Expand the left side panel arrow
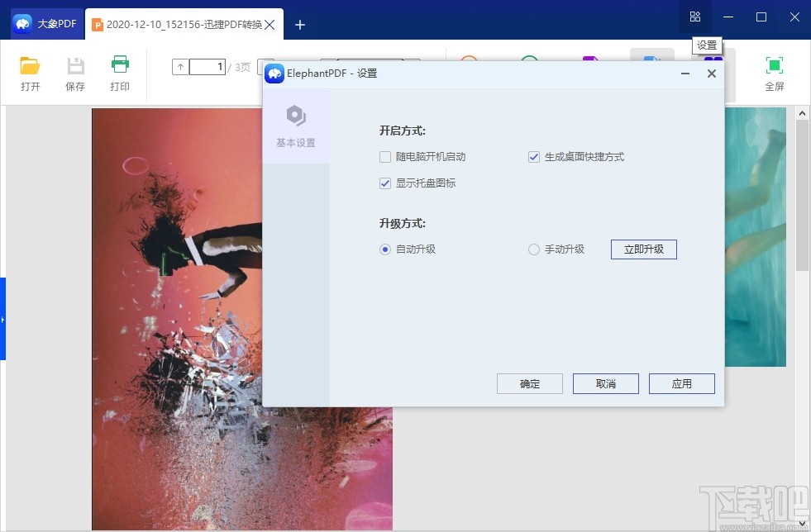This screenshot has width=811, height=532. (x=4, y=316)
